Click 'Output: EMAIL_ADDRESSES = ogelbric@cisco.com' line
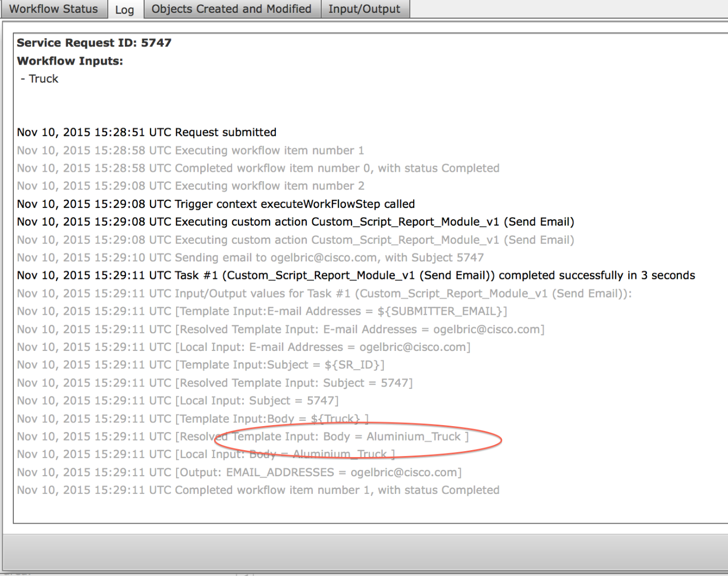 [x=240, y=472]
